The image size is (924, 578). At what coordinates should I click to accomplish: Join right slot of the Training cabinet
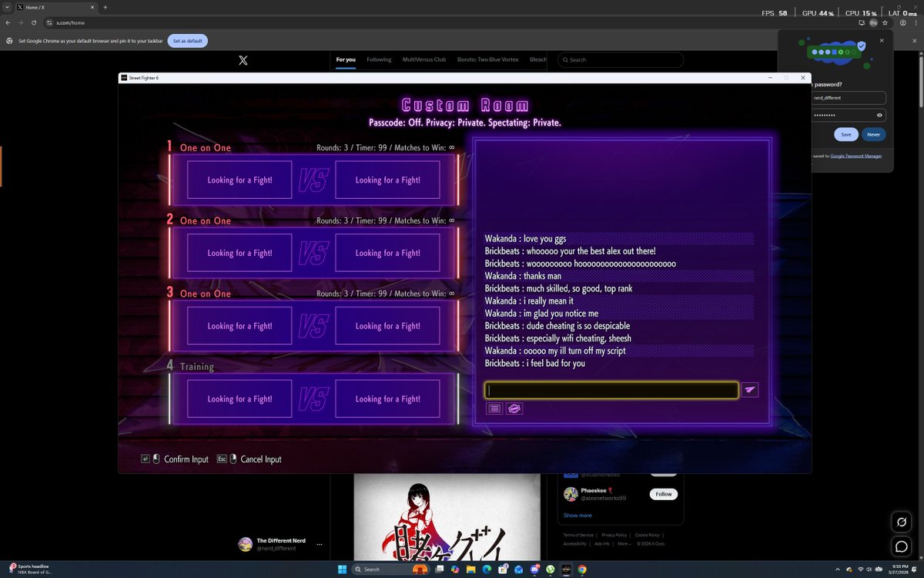tap(387, 398)
